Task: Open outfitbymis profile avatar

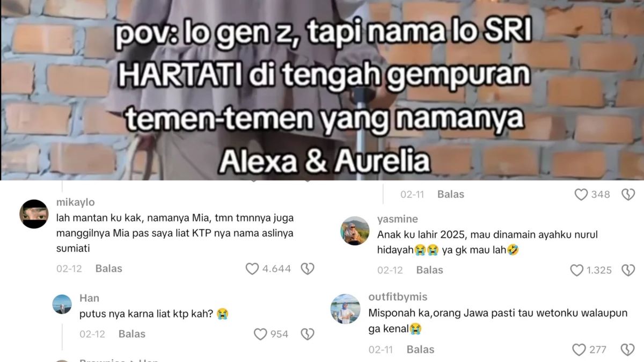Action: coord(345,309)
